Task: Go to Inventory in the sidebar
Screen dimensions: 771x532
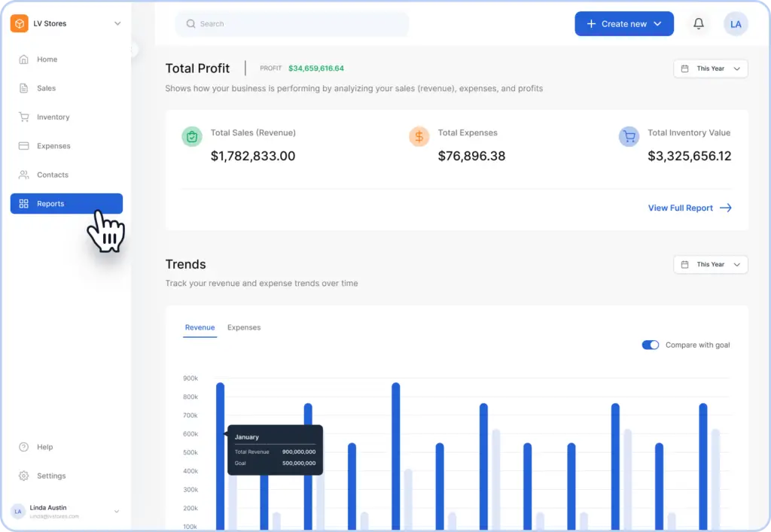Action: click(x=53, y=117)
